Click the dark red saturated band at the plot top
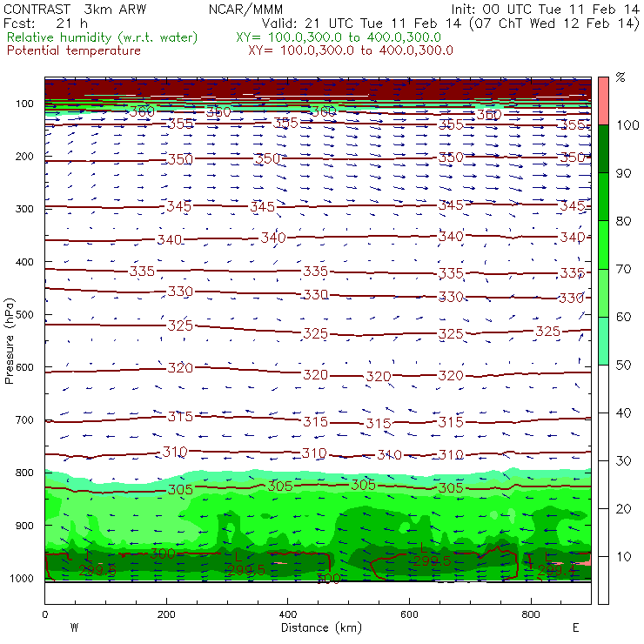The width and height of the screenshot is (644, 644). click(319, 89)
